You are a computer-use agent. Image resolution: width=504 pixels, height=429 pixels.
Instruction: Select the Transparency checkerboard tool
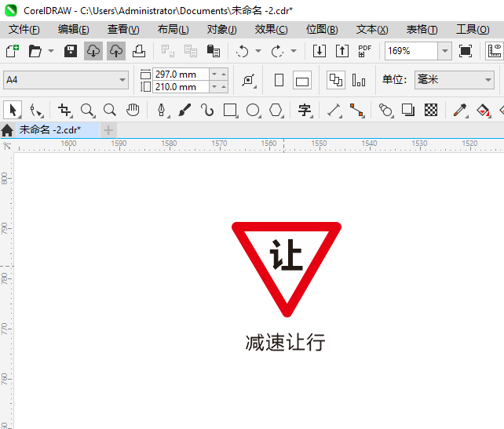coord(431,110)
